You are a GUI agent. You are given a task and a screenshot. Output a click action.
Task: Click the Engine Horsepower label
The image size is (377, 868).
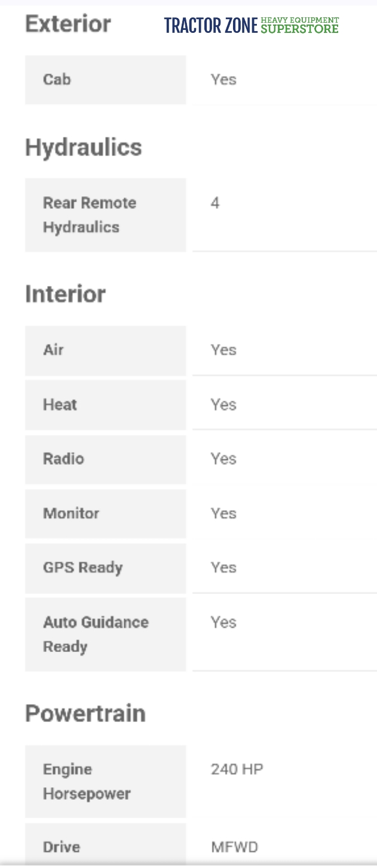tap(87, 781)
